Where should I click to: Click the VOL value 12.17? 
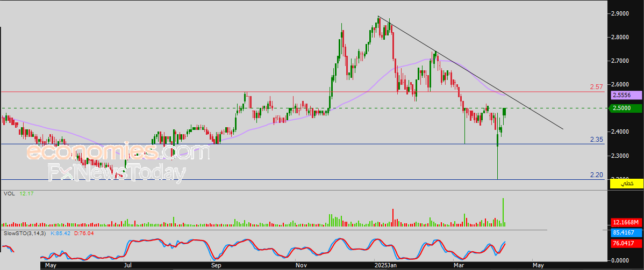coord(26,193)
